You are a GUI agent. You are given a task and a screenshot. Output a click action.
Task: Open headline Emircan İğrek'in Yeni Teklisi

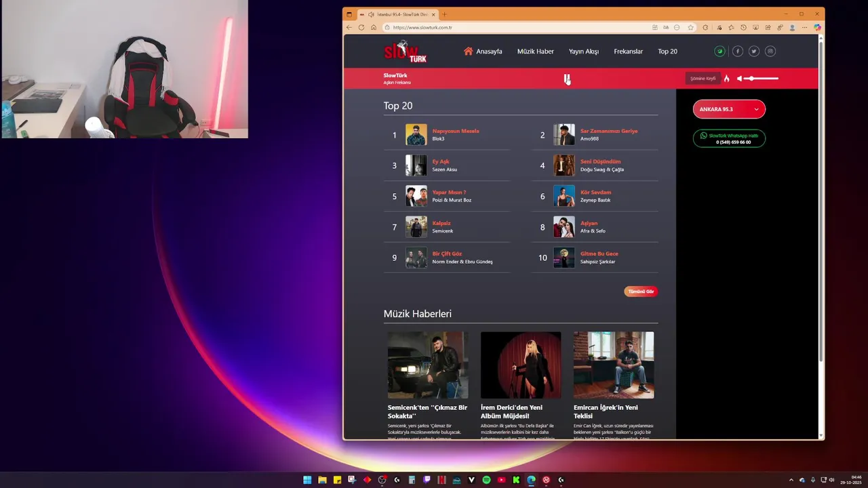tap(606, 411)
